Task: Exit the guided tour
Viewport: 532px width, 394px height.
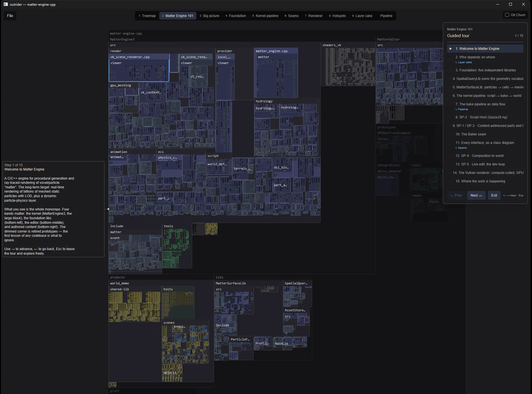Action: pyautogui.click(x=494, y=195)
